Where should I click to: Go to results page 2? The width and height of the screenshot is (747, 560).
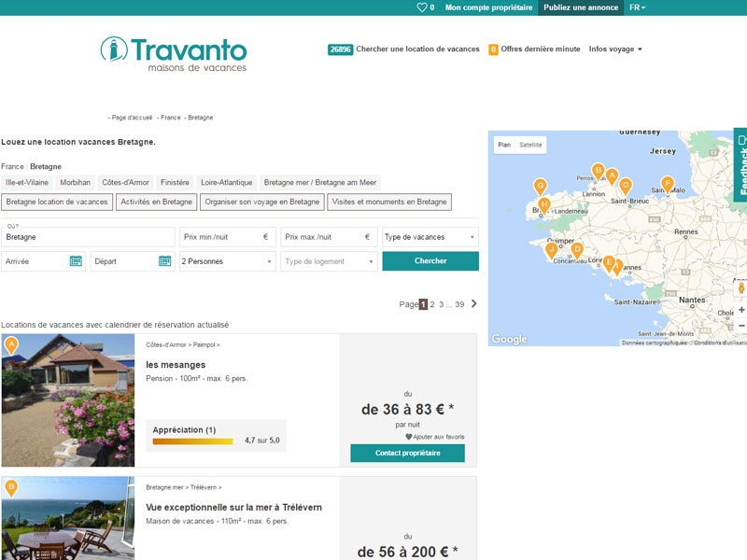(432, 304)
